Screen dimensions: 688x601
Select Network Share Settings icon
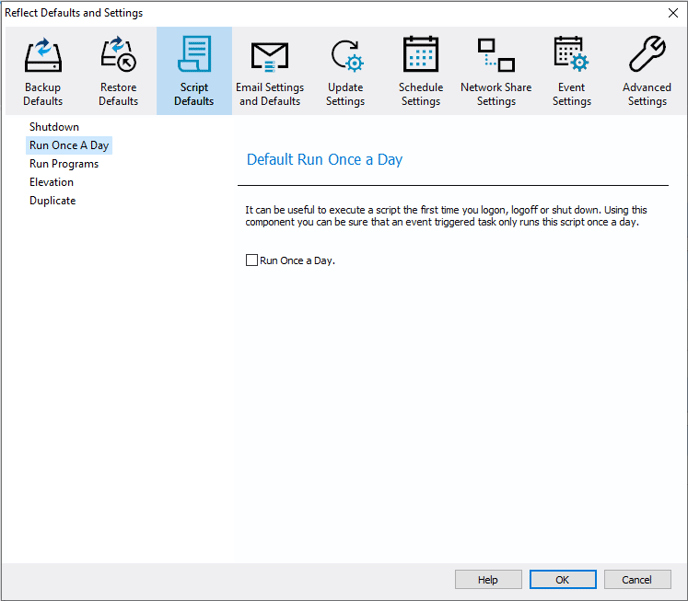(x=496, y=56)
